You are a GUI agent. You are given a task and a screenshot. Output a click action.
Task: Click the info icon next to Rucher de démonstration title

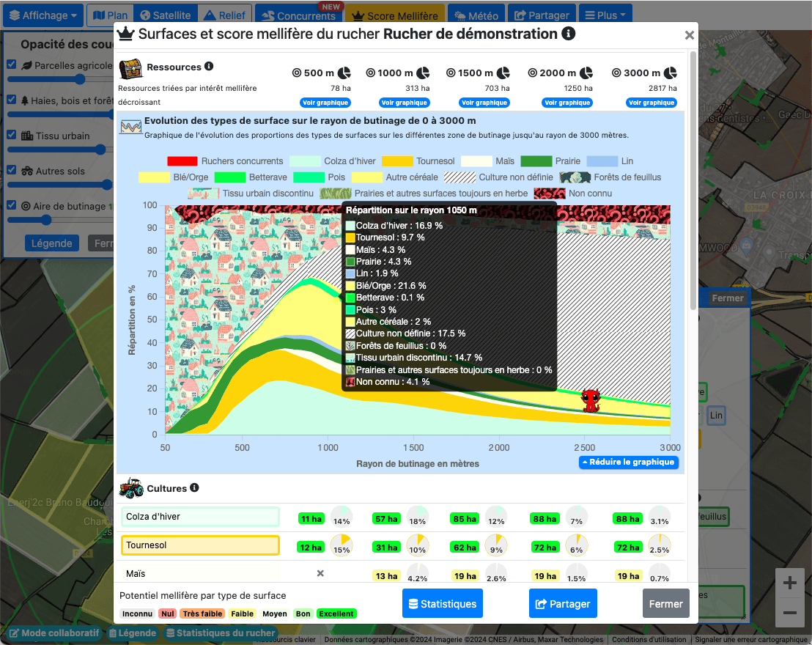[x=569, y=34]
